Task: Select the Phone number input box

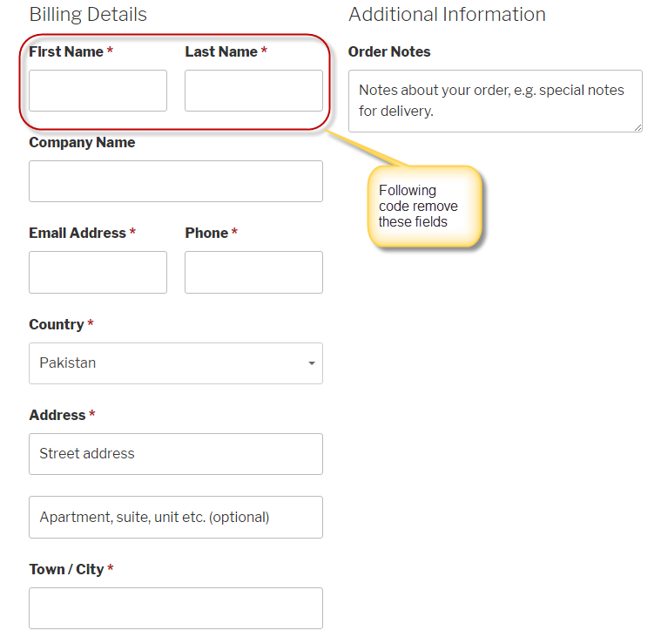Action: pyautogui.click(x=253, y=272)
